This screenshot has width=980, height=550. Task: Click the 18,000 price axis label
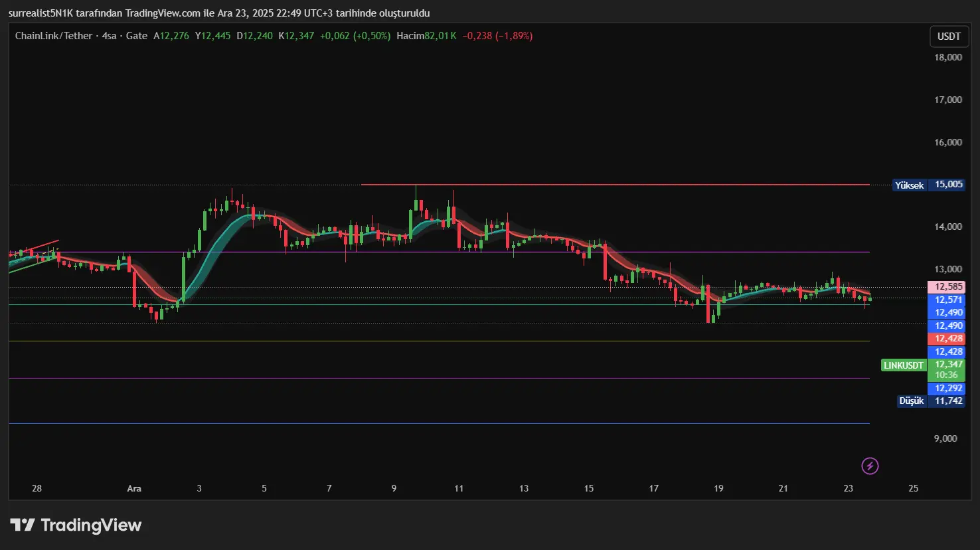point(948,58)
